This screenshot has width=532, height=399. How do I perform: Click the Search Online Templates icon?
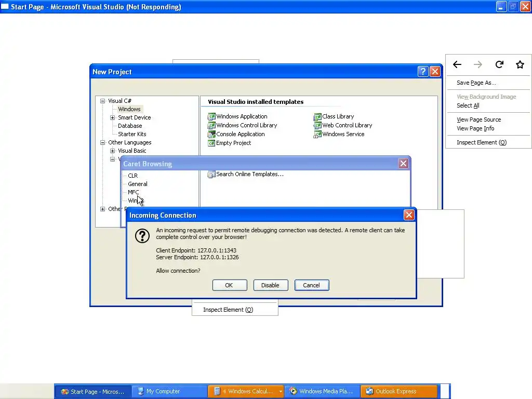(x=211, y=175)
